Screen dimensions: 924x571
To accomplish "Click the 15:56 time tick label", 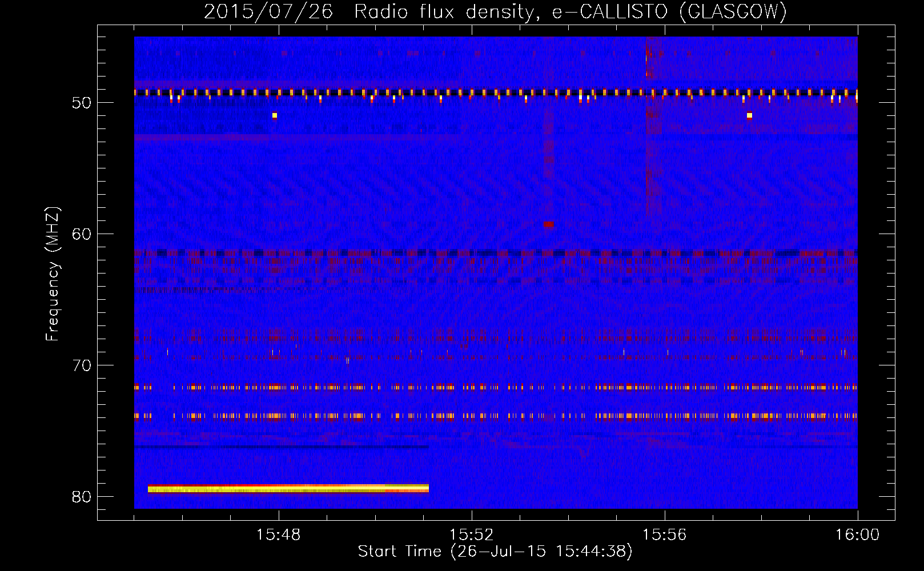I will point(664,535).
